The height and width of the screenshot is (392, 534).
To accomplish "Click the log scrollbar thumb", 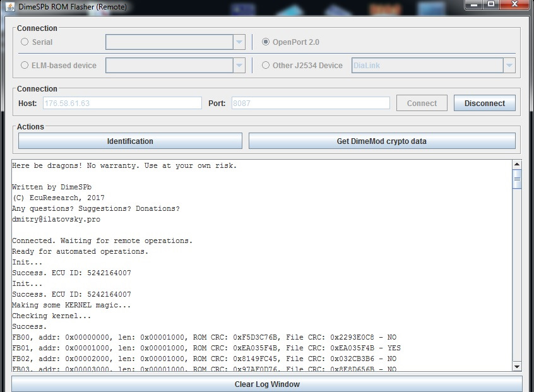I will point(517,179).
